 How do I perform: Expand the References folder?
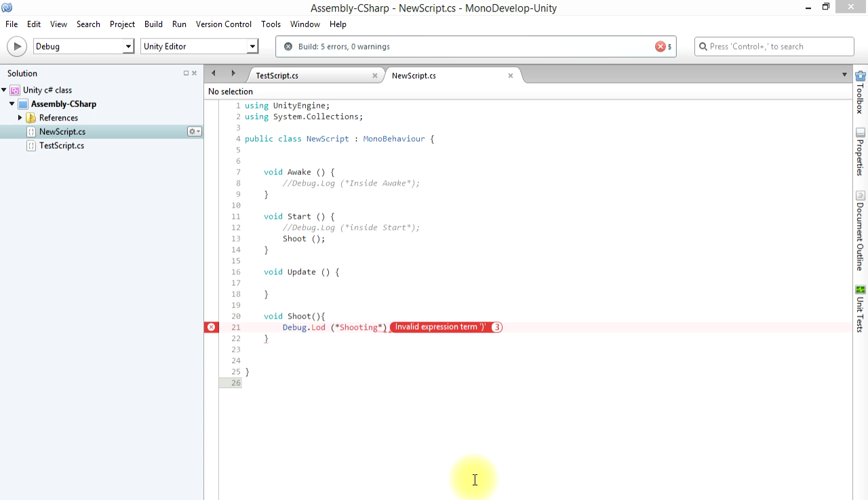(20, 117)
